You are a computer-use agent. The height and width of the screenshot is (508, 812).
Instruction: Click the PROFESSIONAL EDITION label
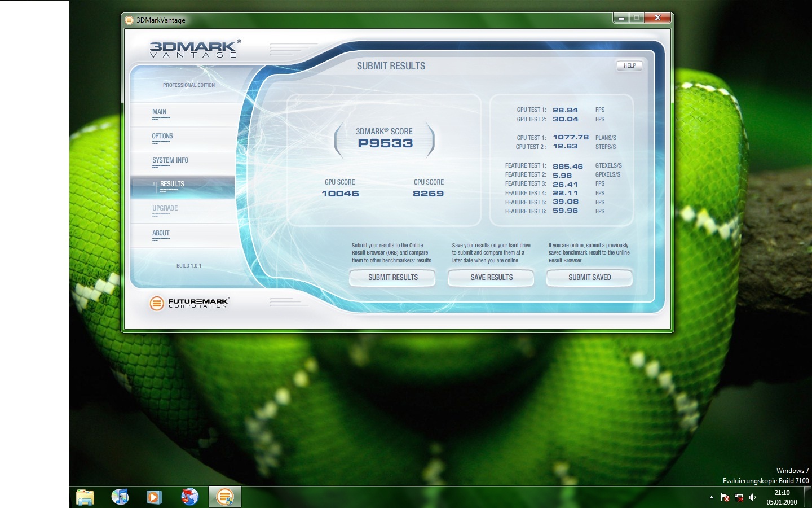tap(189, 85)
